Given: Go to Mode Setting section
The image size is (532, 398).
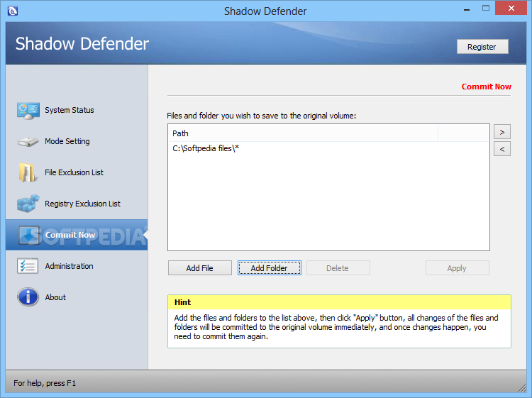Looking at the screenshot, I should tap(67, 141).
